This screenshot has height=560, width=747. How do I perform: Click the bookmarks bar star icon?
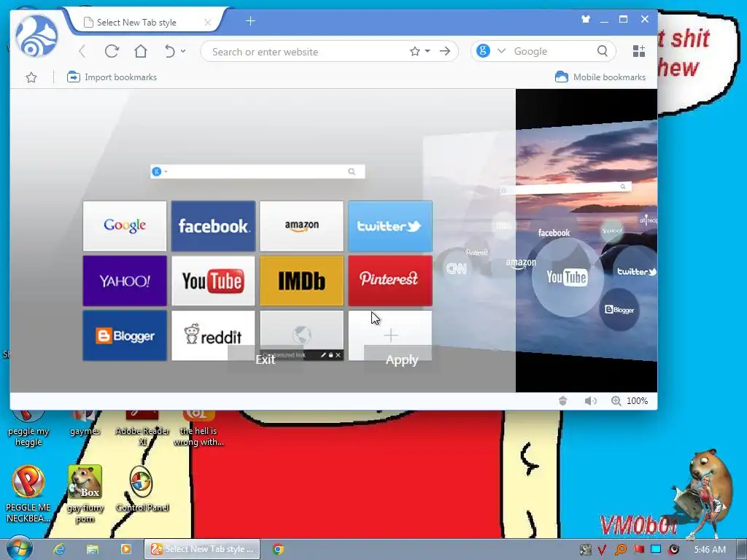point(31,77)
